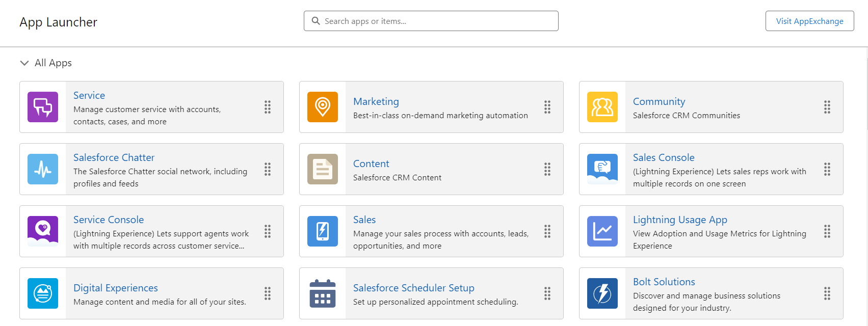Viewport: 868px width, 326px height.
Task: Select the purple Service Console heart icon
Action: click(43, 231)
